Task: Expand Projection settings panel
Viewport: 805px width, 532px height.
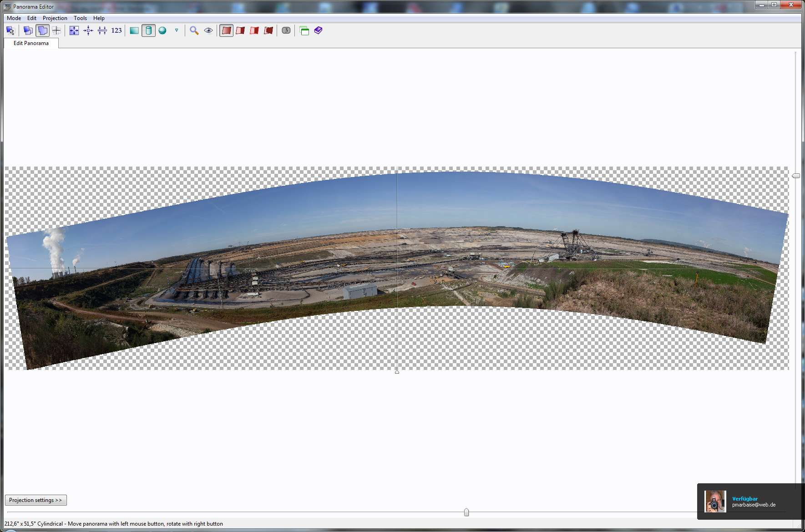Action: tap(35, 500)
